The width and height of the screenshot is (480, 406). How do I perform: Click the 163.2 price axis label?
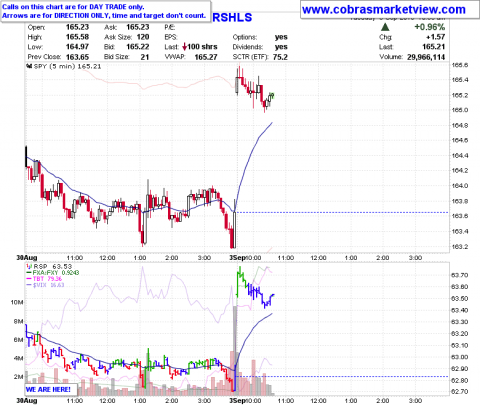point(460,247)
